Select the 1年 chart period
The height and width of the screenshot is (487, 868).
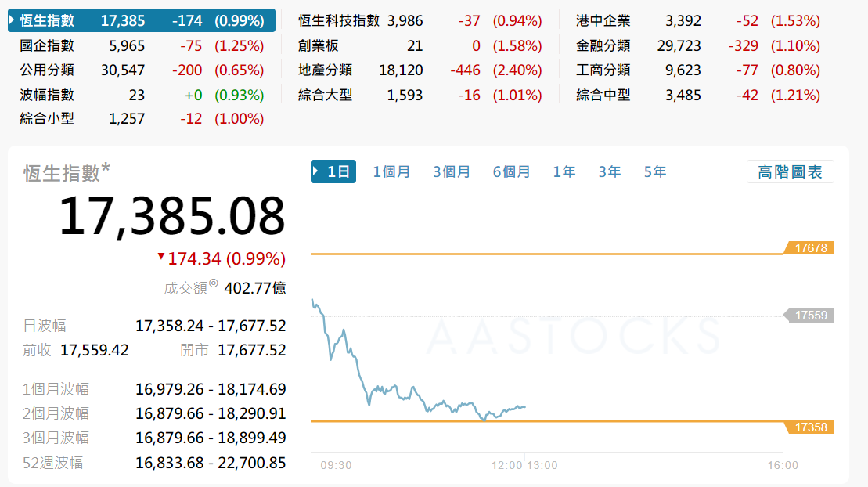[x=564, y=171]
